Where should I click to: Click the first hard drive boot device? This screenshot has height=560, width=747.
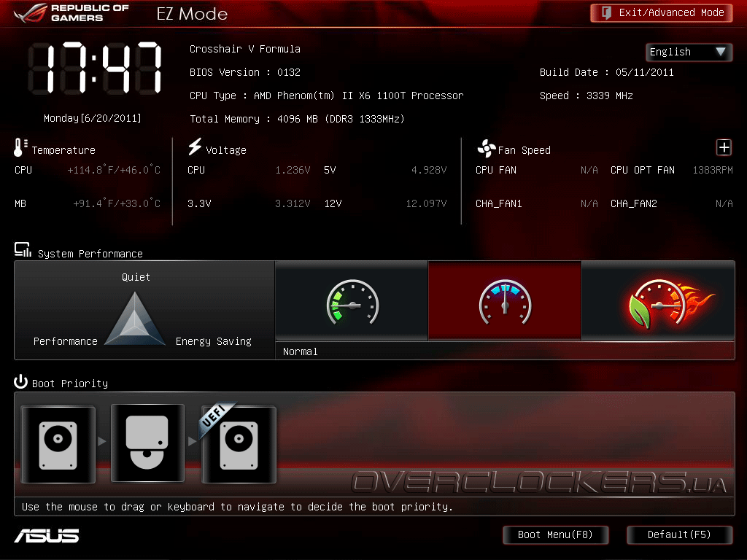58,444
